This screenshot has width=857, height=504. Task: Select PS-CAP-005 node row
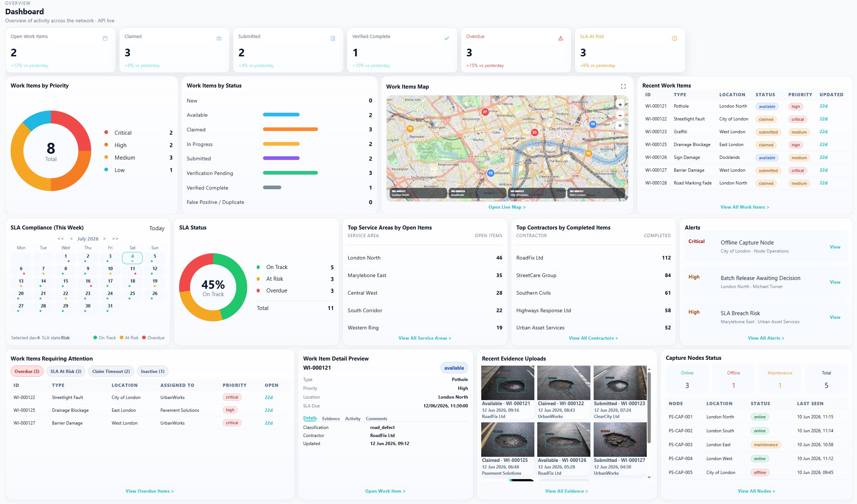click(757, 473)
